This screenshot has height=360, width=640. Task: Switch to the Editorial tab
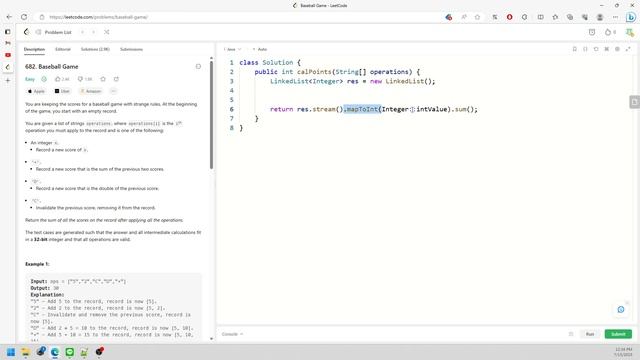pos(63,49)
